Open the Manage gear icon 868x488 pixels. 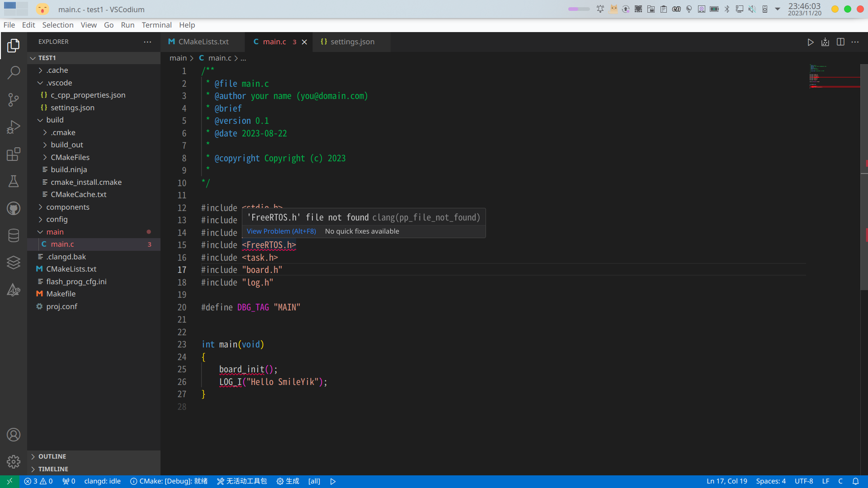tap(14, 462)
